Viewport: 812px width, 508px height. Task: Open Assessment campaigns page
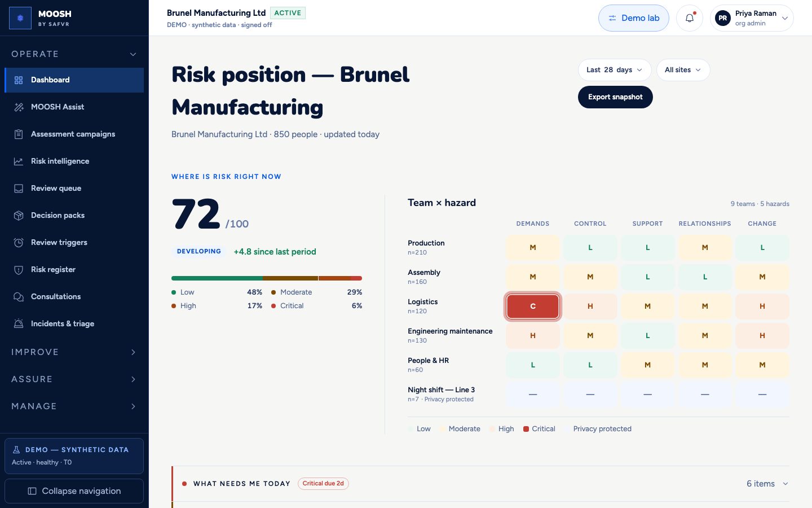pyautogui.click(x=74, y=134)
